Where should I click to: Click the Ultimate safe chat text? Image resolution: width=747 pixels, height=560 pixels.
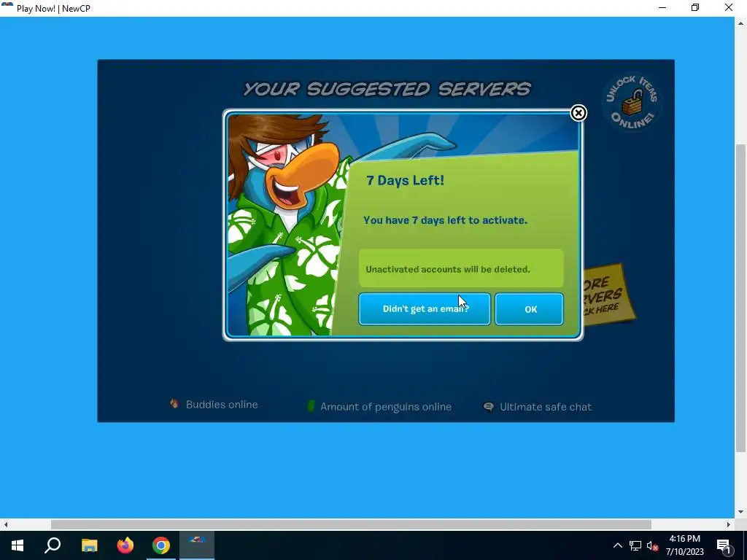tap(546, 407)
